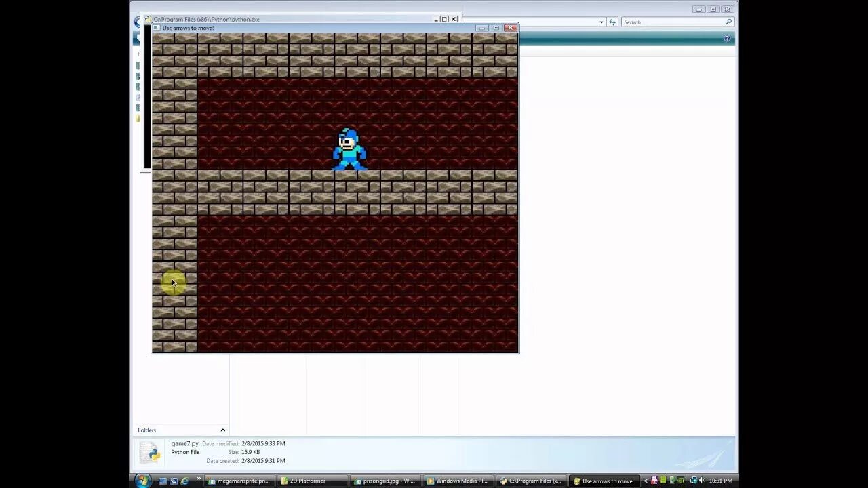Maximize the 'Use arrows to move!' game window
This screenshot has height=488, width=868.
point(496,28)
